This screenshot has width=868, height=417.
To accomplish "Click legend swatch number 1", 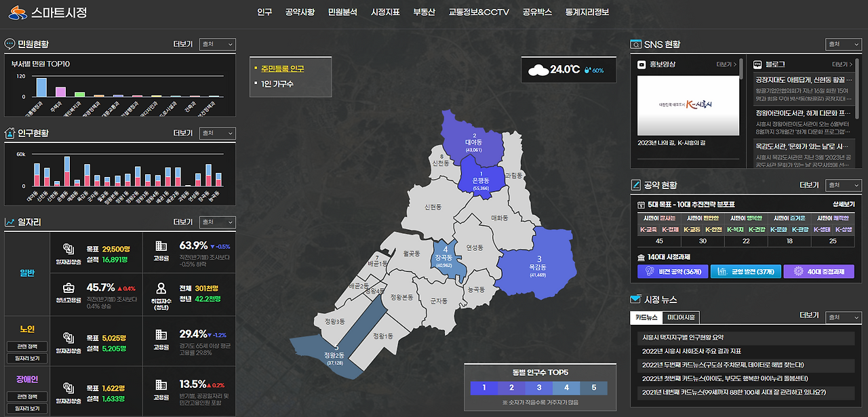I will click(484, 389).
